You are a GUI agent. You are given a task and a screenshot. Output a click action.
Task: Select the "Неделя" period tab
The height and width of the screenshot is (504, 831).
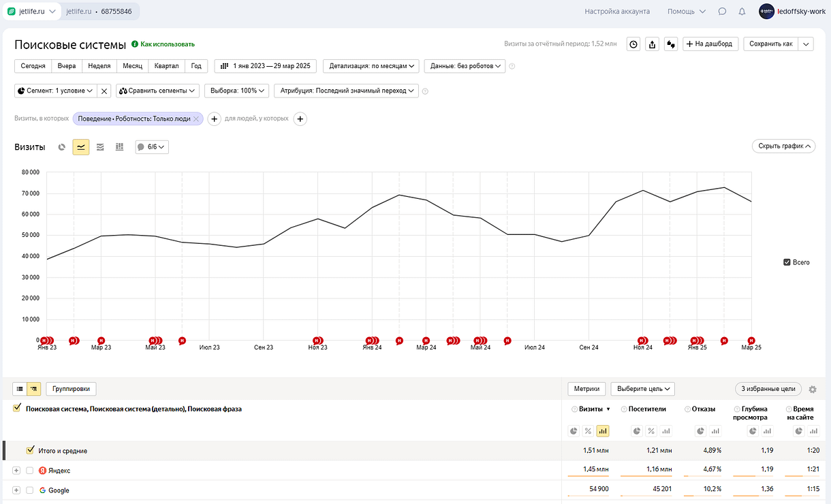[99, 67]
